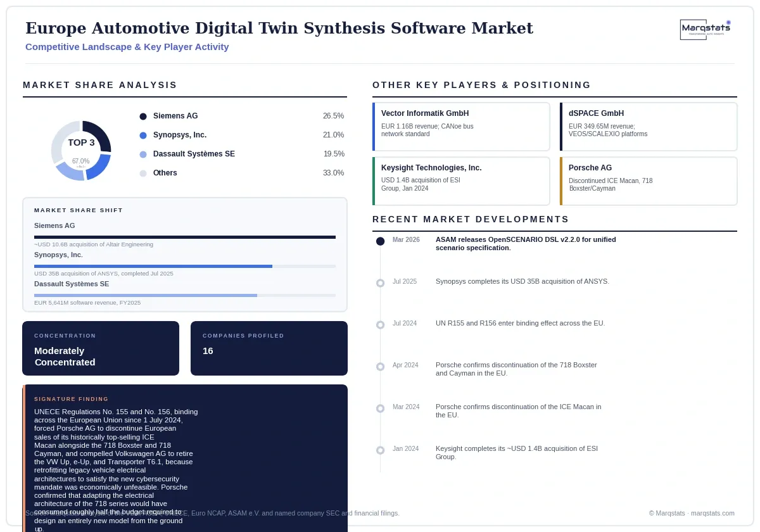Screen dimensions: 760x532
Task: Select the Mar 2026 timeline marker
Action: point(380,241)
